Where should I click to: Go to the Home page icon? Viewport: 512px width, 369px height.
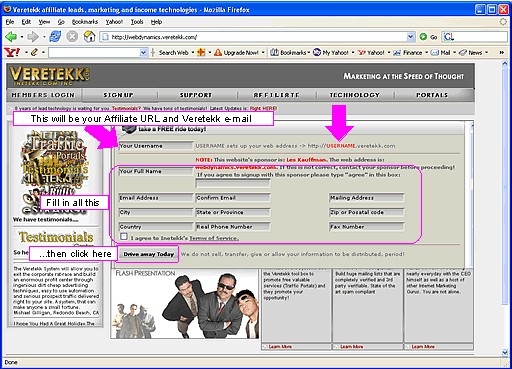89,36
